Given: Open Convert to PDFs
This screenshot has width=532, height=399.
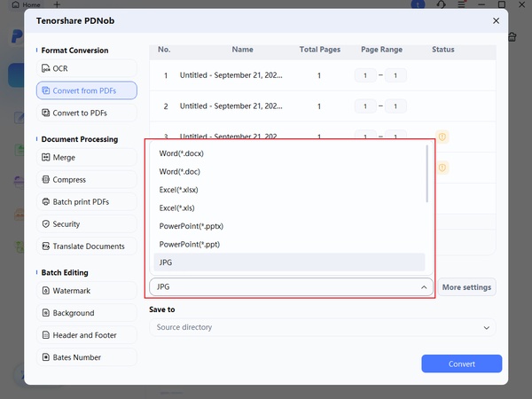Looking at the screenshot, I should tap(87, 113).
